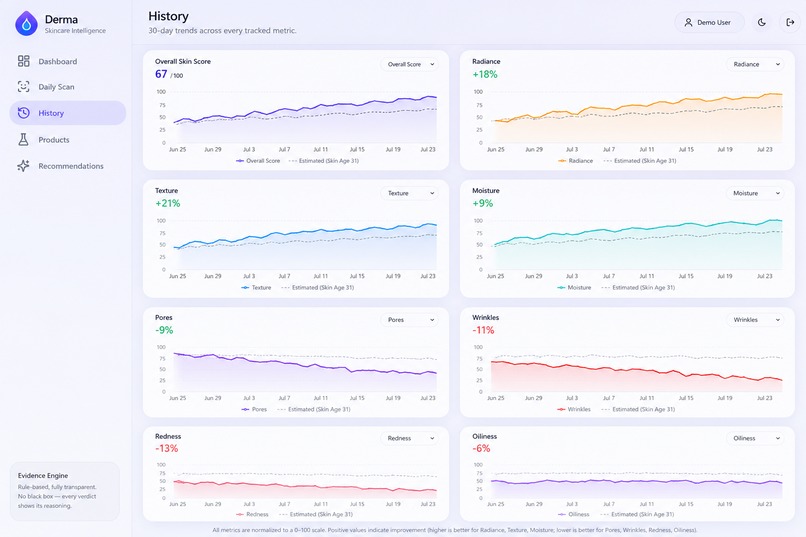Click the History page heading
This screenshot has height=537, width=806.
pos(168,16)
